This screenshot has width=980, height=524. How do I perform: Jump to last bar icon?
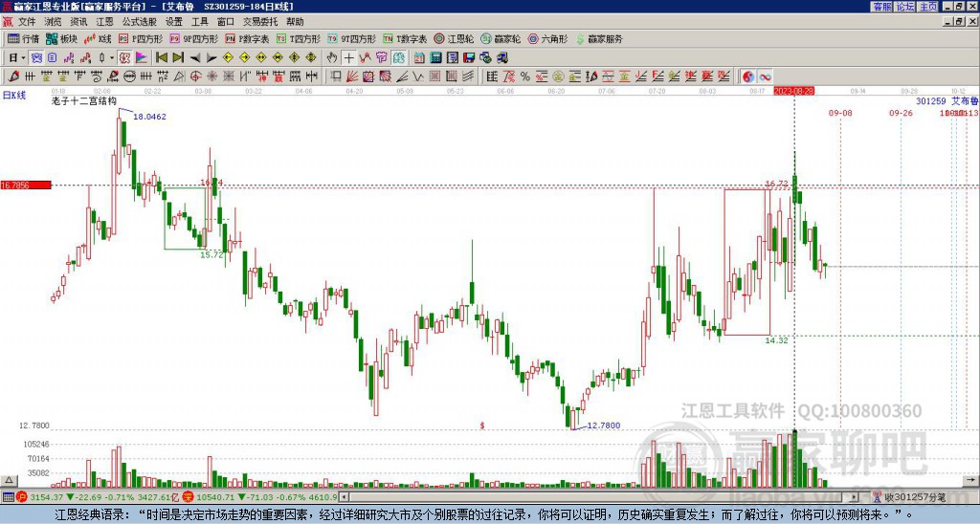(178, 57)
